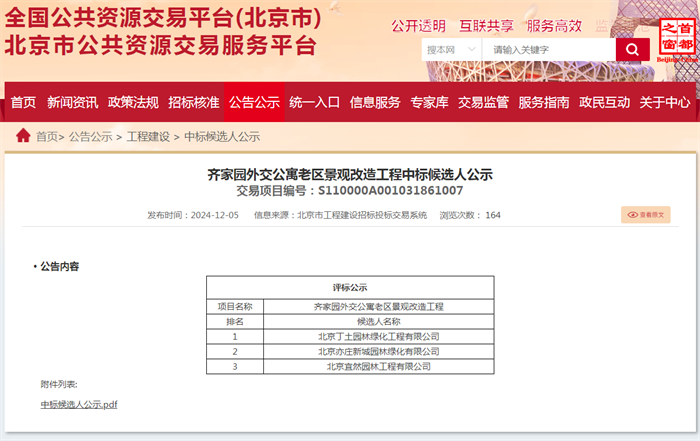Screen dimensions: 700x441
Task: Select transaction number S110000A001031861007
Action: (390, 191)
